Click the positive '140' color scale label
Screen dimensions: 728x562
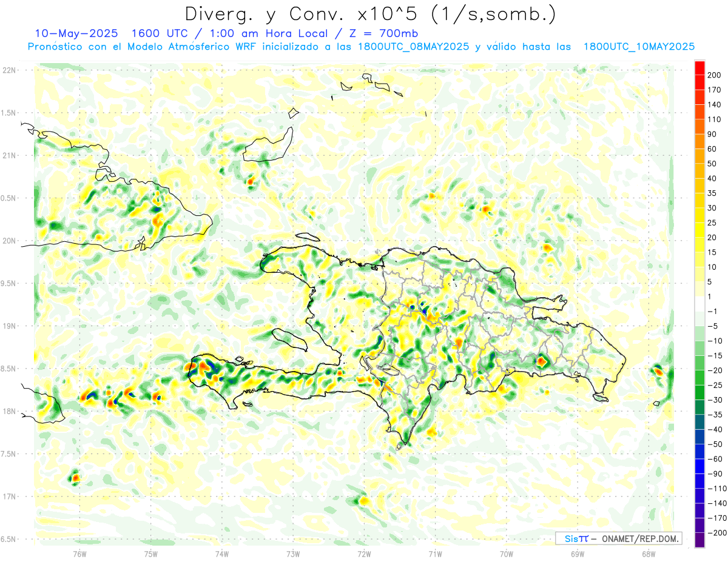[x=714, y=105]
